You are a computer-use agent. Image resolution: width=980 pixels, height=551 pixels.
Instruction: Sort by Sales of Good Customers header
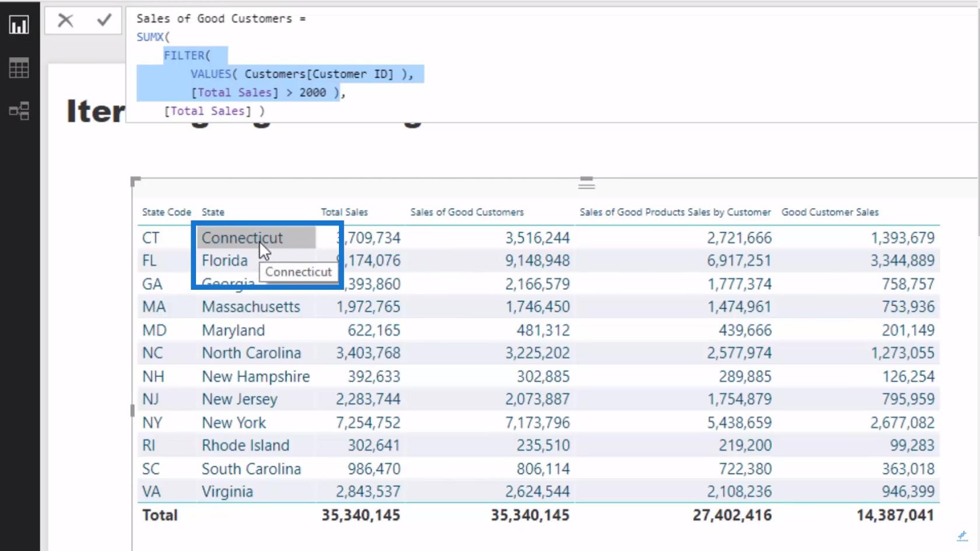click(x=467, y=212)
